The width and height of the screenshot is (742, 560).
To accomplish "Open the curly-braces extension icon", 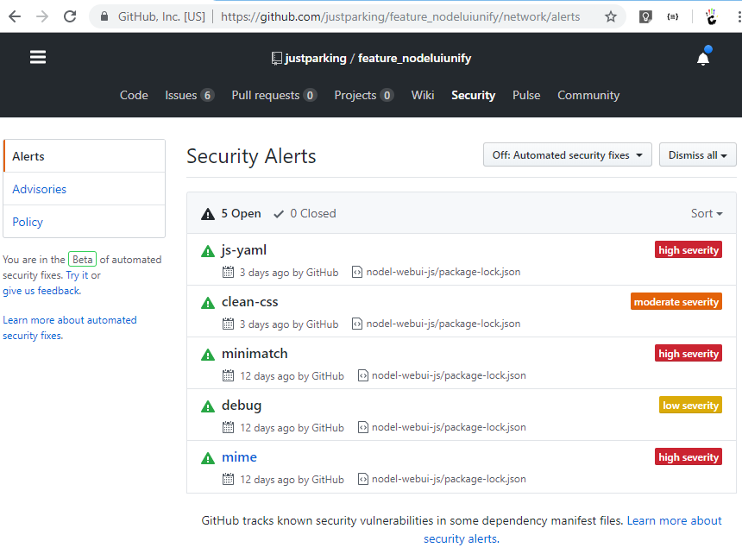I will 672,16.
